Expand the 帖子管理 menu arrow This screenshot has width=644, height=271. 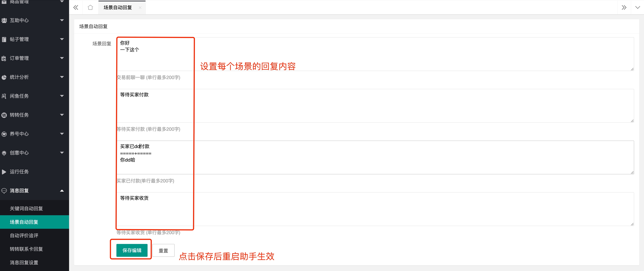pyautogui.click(x=62, y=39)
